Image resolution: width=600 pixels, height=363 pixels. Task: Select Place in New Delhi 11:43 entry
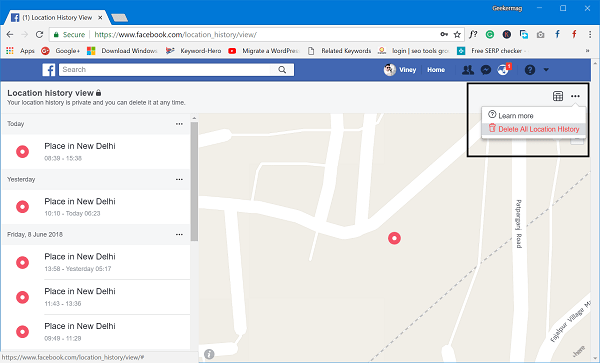(x=96, y=297)
